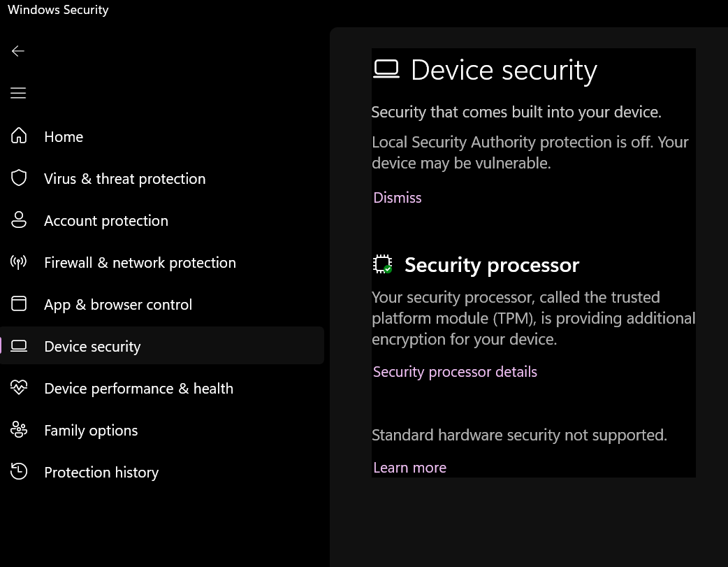This screenshot has height=567, width=728.
Task: Click the back arrow icon
Action: pyautogui.click(x=18, y=51)
